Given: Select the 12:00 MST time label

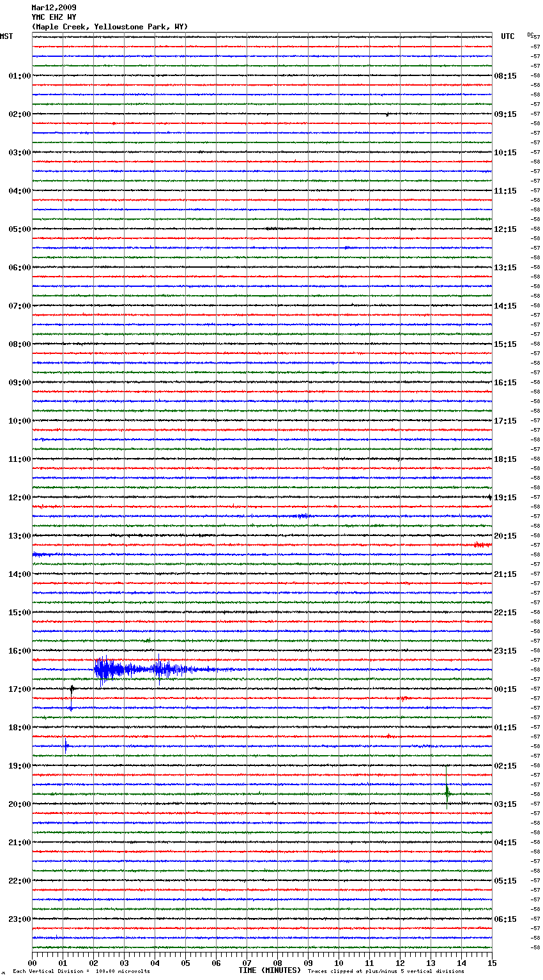Looking at the screenshot, I should point(20,498).
